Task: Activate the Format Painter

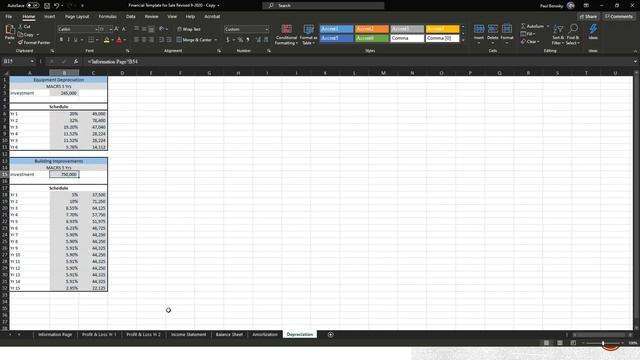Action: (34, 42)
